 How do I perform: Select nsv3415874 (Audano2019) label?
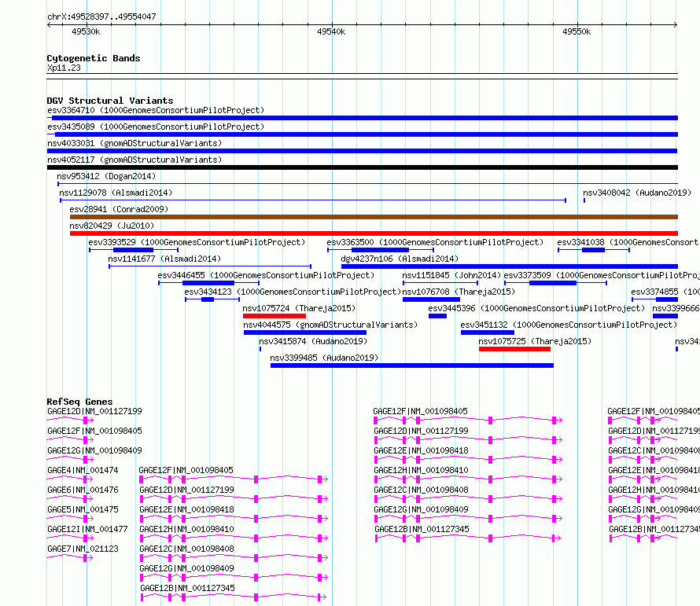point(313,341)
